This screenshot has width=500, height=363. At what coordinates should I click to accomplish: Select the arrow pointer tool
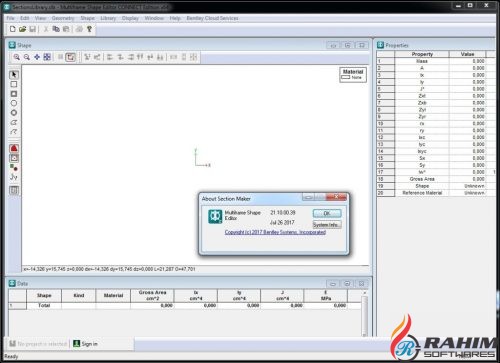point(14,74)
